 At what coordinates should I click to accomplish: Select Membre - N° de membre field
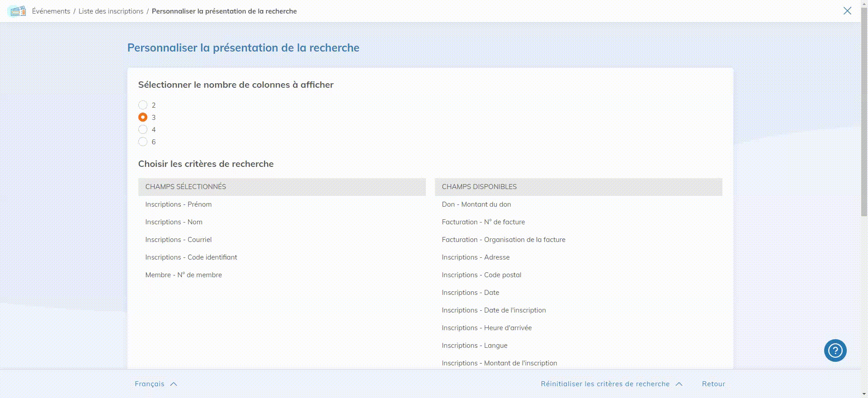click(x=184, y=275)
